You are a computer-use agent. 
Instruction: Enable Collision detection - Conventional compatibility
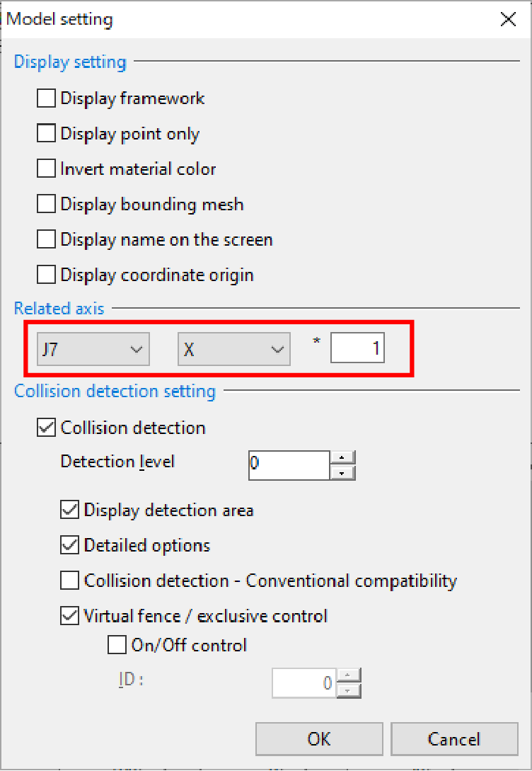tap(69, 581)
